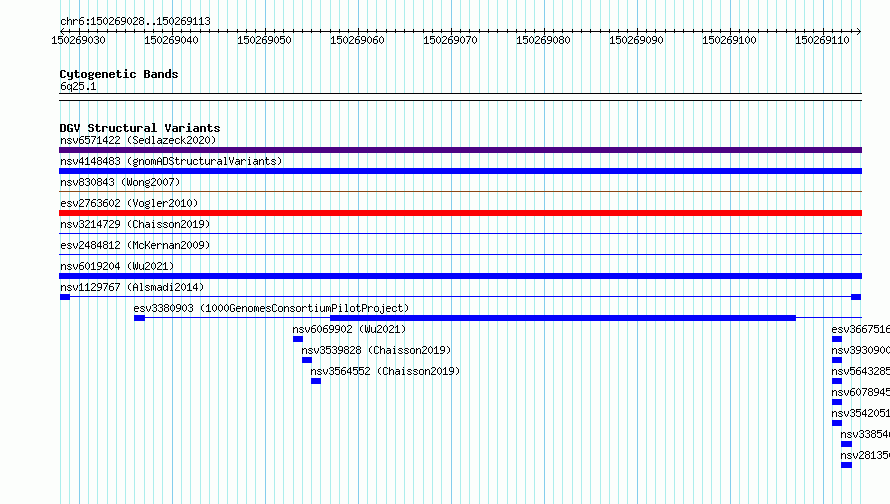Click the truncated esv3667516 label
Viewport: 890px width, 504px height.
(860, 329)
